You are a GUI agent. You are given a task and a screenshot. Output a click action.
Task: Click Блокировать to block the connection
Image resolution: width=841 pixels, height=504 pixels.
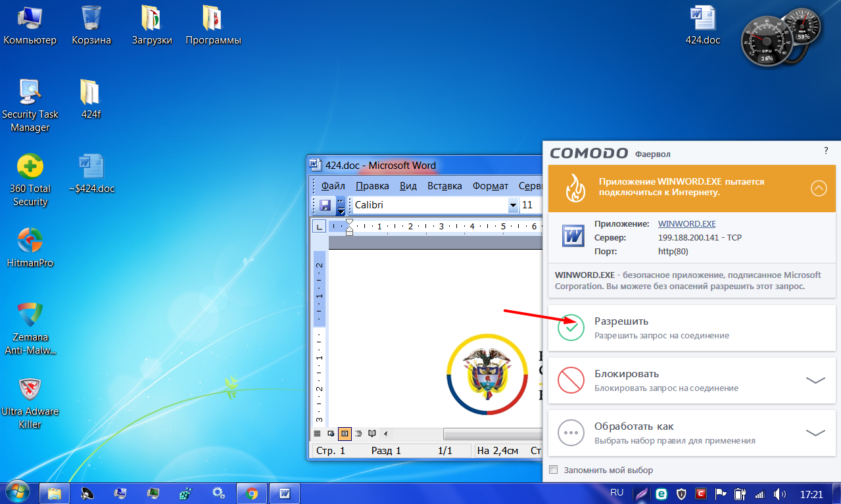click(691, 380)
